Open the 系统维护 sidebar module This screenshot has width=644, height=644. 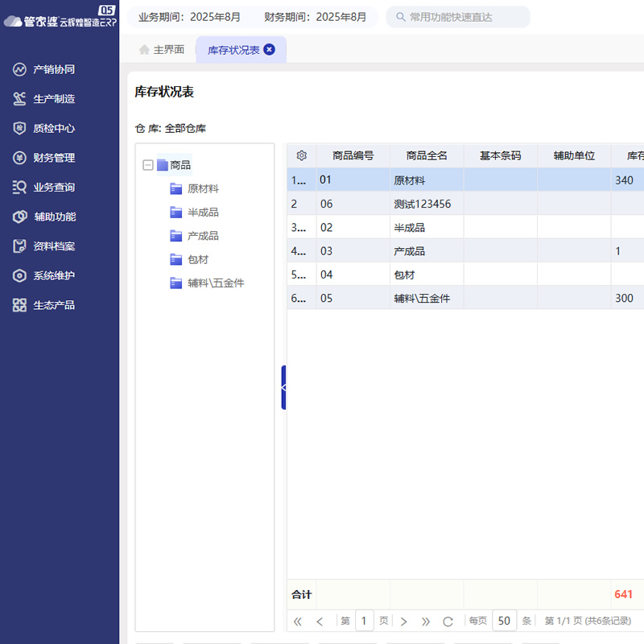pyautogui.click(x=43, y=275)
